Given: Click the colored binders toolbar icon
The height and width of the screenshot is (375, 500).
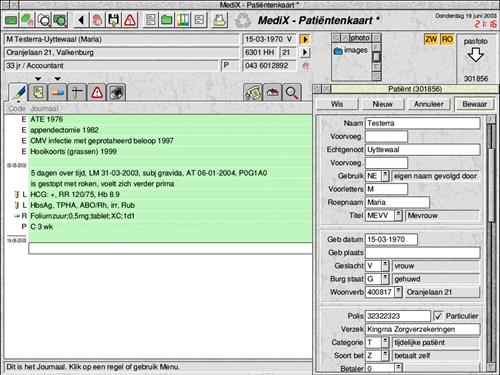Looking at the screenshot, I should [183, 20].
